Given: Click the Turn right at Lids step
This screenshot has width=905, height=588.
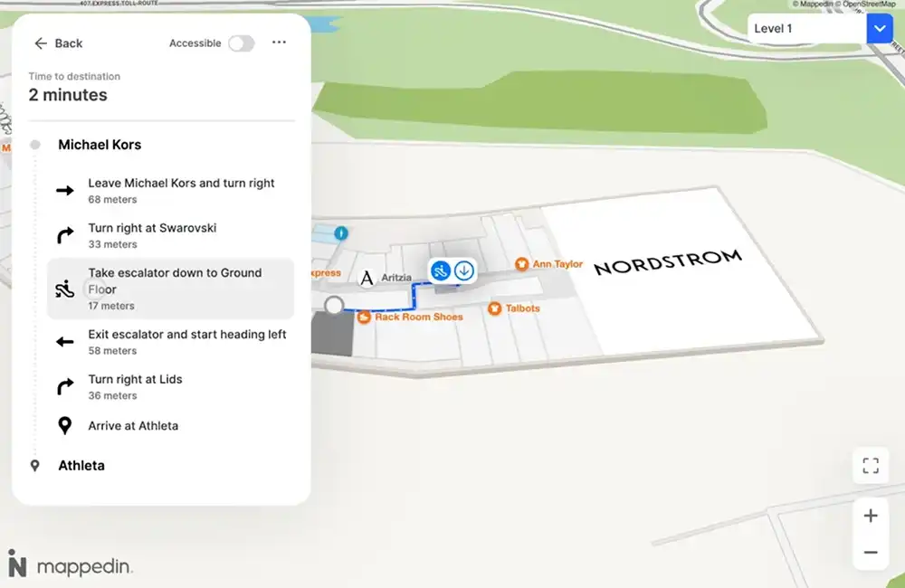Looking at the screenshot, I should 135,386.
